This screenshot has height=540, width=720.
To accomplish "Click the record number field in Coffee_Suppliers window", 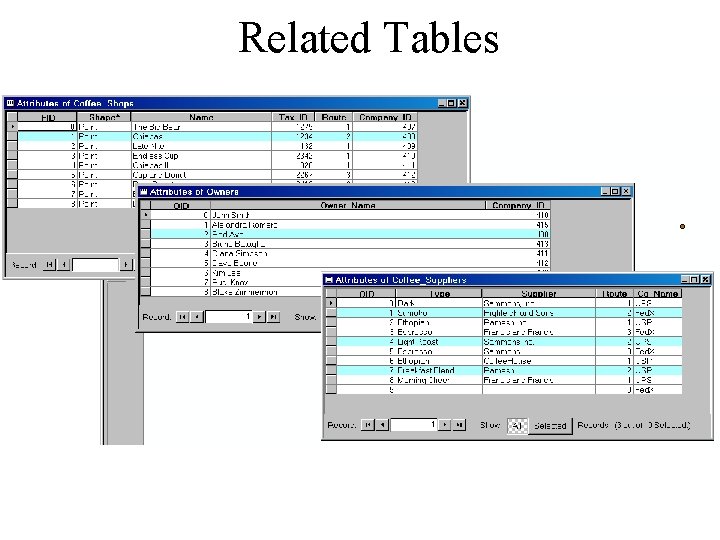I will (413, 425).
